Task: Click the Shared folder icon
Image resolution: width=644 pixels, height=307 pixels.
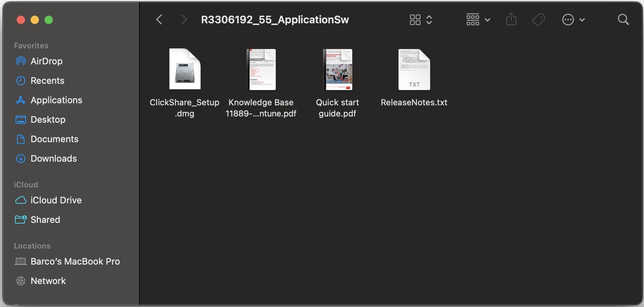Action: [x=21, y=220]
